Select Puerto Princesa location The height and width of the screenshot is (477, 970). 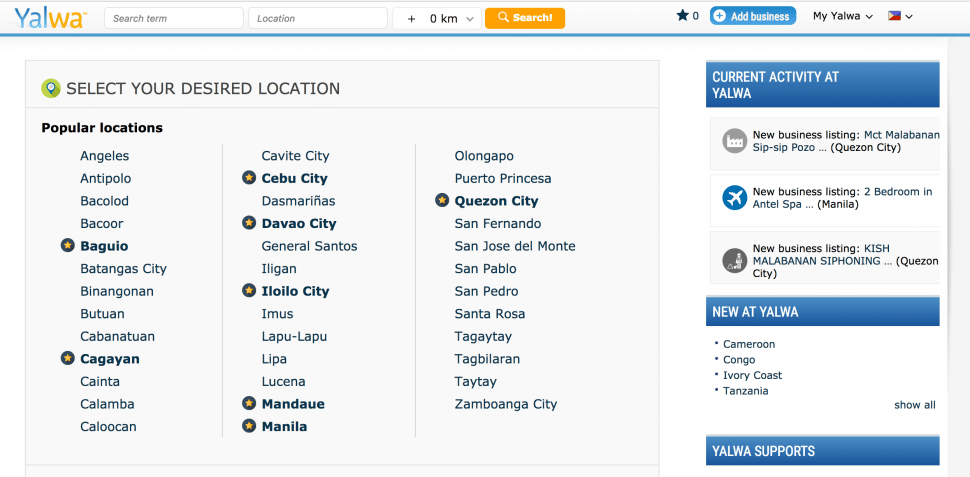[503, 179]
